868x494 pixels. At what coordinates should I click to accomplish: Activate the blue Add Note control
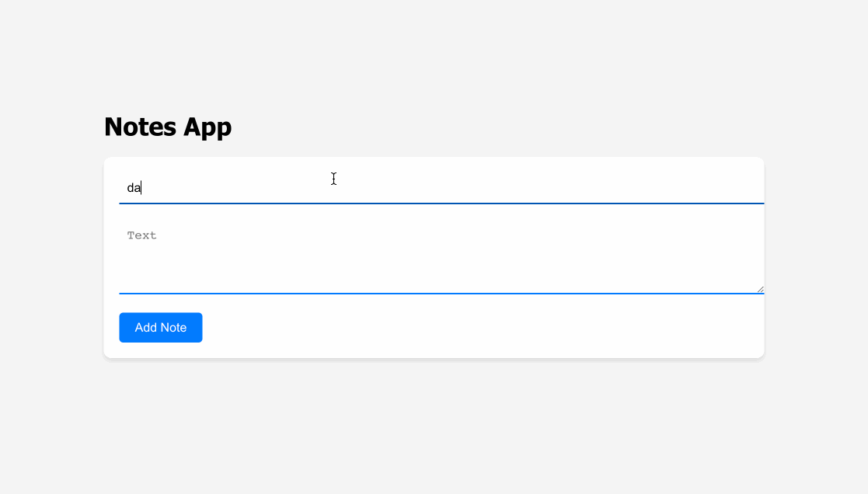[160, 327]
